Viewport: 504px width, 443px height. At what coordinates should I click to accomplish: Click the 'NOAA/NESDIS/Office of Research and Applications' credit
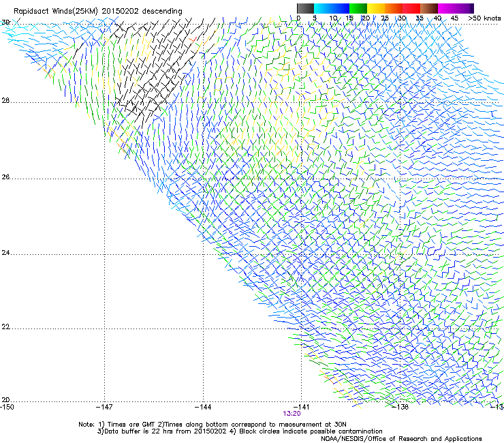click(x=401, y=439)
